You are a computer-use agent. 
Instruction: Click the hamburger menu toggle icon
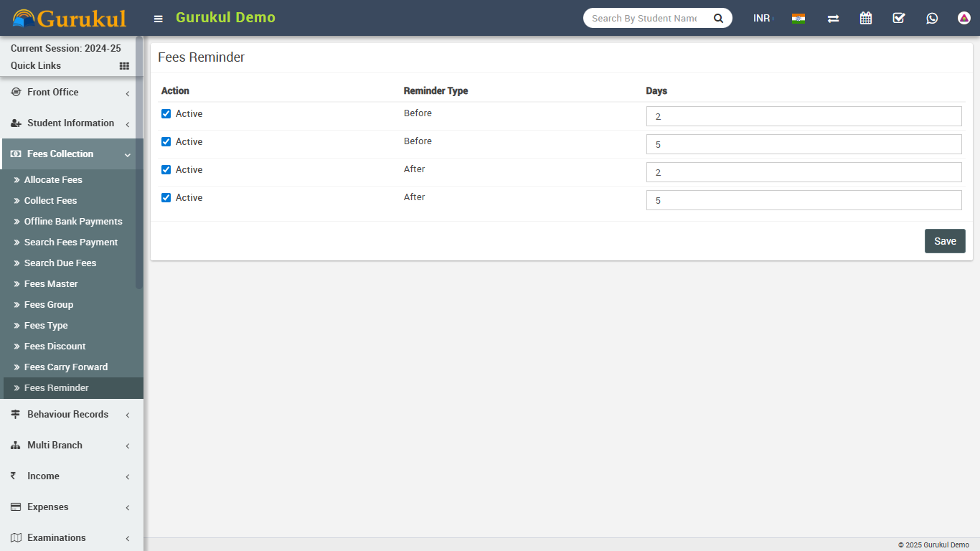click(x=159, y=19)
